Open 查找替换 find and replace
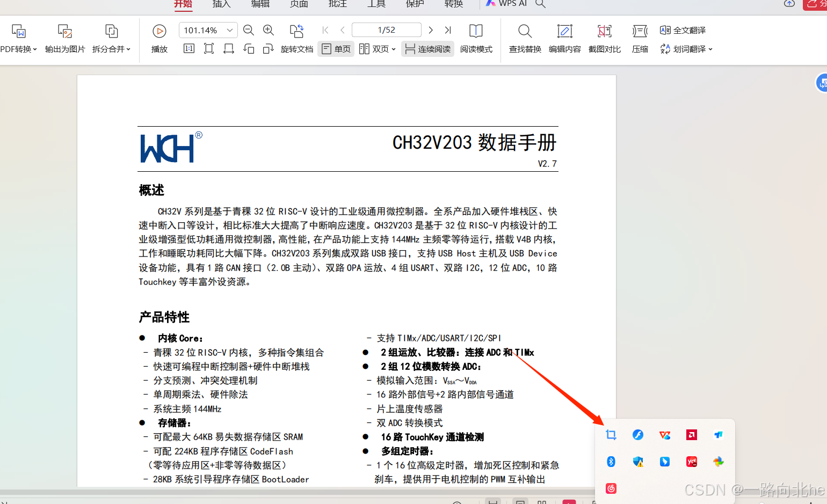827x504 pixels. tap(525, 38)
